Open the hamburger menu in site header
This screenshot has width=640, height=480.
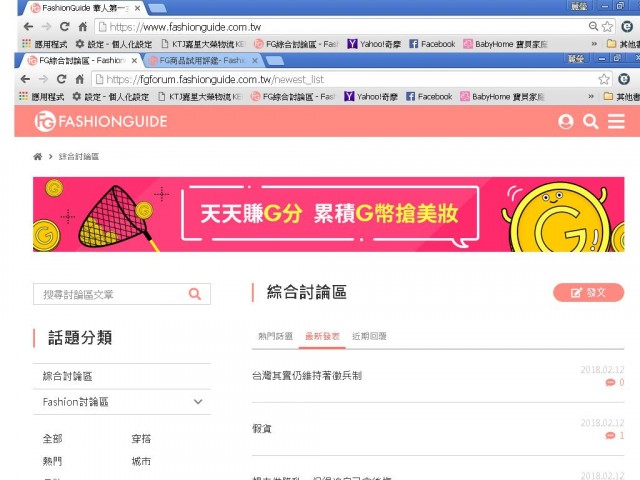tap(616, 121)
